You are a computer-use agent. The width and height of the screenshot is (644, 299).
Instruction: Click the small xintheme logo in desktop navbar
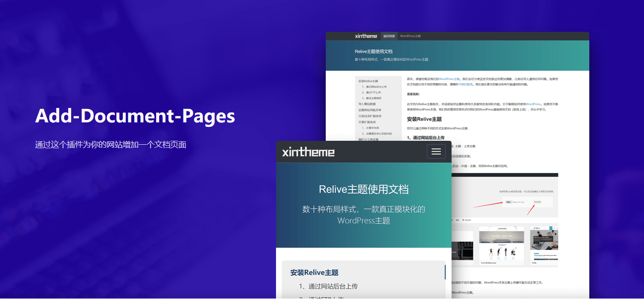pos(366,36)
